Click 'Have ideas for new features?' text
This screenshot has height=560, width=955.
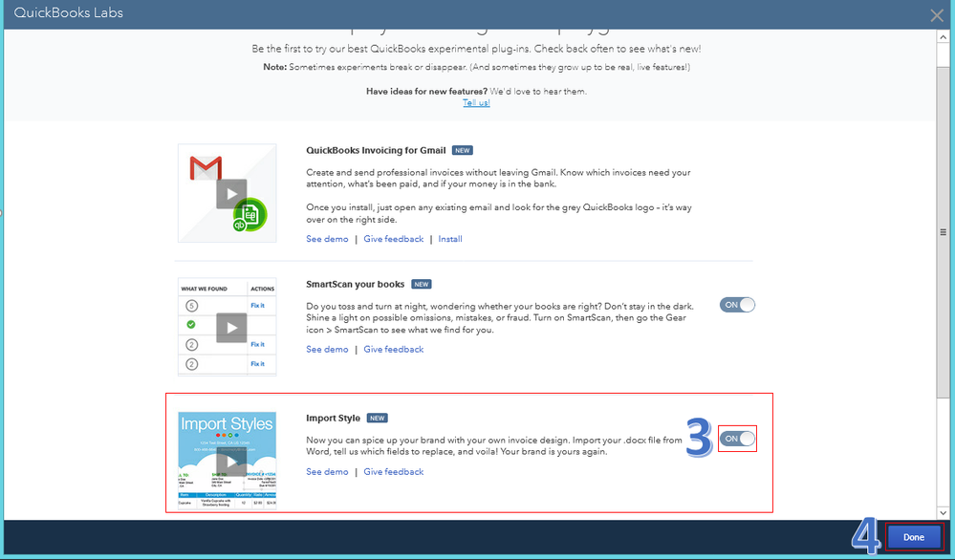tap(426, 92)
